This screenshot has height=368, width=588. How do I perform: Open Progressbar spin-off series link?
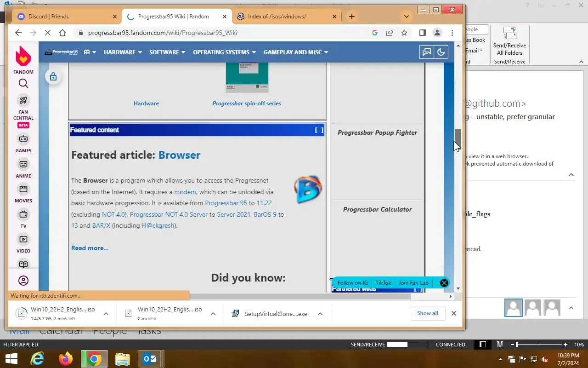click(247, 103)
